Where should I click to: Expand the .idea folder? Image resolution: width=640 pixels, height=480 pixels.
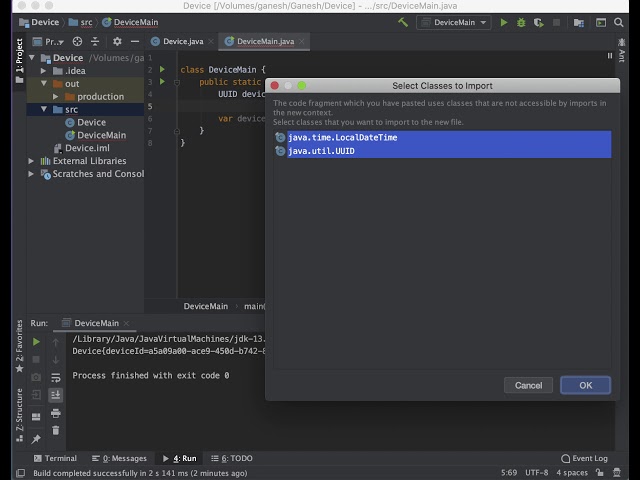coord(43,71)
